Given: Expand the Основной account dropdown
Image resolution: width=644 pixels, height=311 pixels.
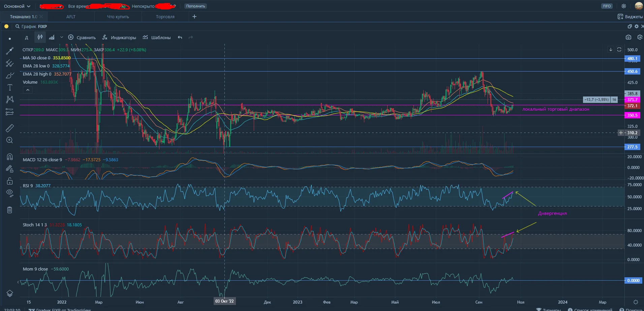Looking at the screenshot, I should (x=17, y=6).
